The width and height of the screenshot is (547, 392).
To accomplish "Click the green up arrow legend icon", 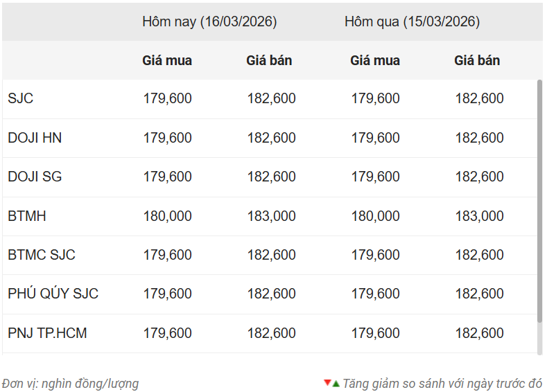I will click(x=336, y=384).
